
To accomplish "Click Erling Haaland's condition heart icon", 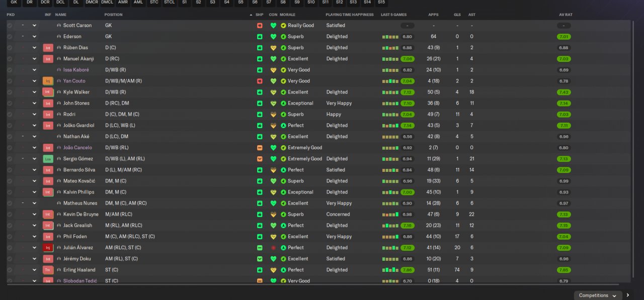I will pos(273,270).
